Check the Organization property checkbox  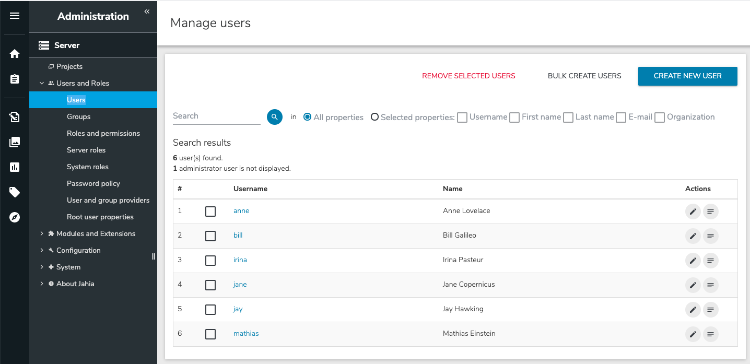(660, 117)
